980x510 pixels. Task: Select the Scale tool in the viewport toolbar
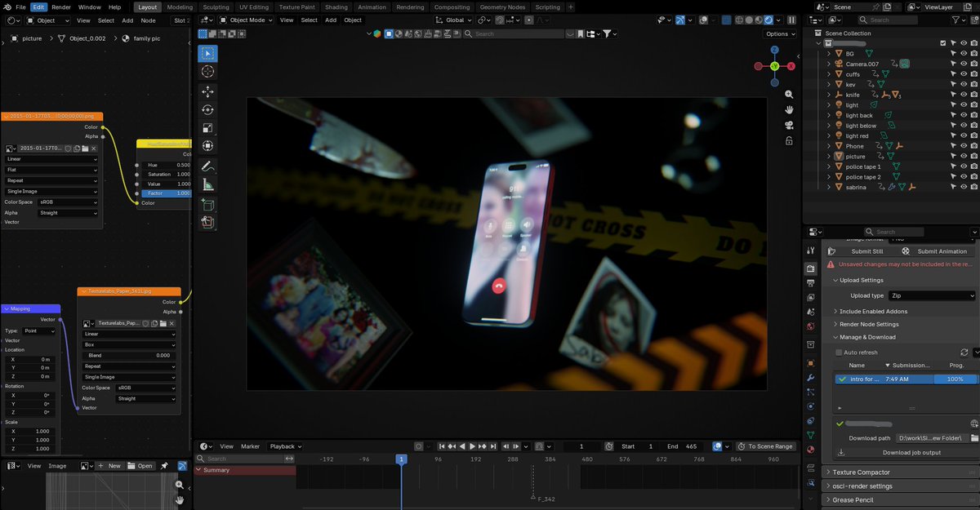tap(207, 127)
